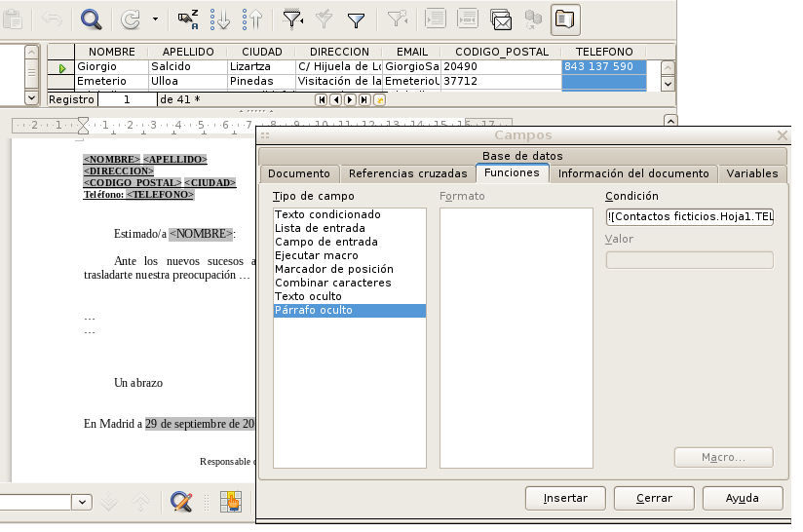This screenshot has width=803, height=532.
Task: Click the Refresh data icon
Action: pyautogui.click(x=130, y=19)
